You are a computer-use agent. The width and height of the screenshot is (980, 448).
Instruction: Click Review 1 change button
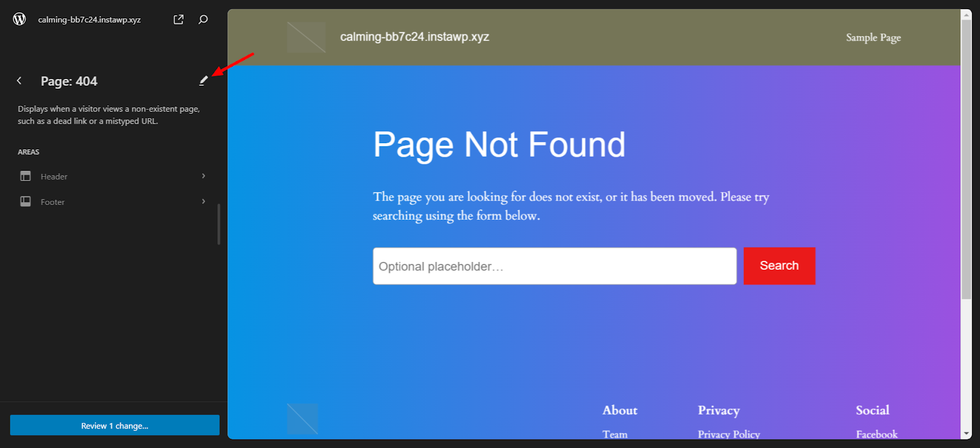click(x=115, y=425)
